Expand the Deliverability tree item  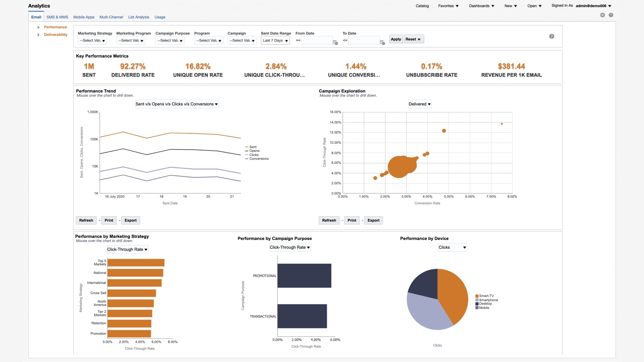click(x=38, y=35)
